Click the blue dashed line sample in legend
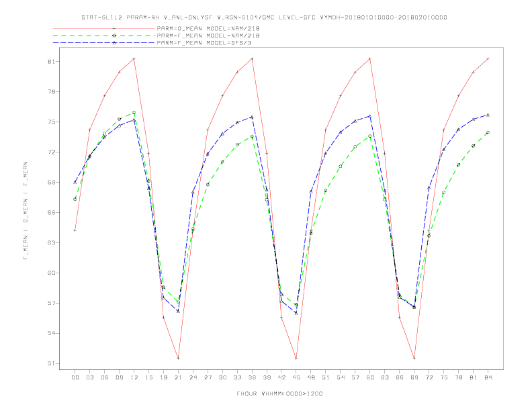 click(104, 43)
